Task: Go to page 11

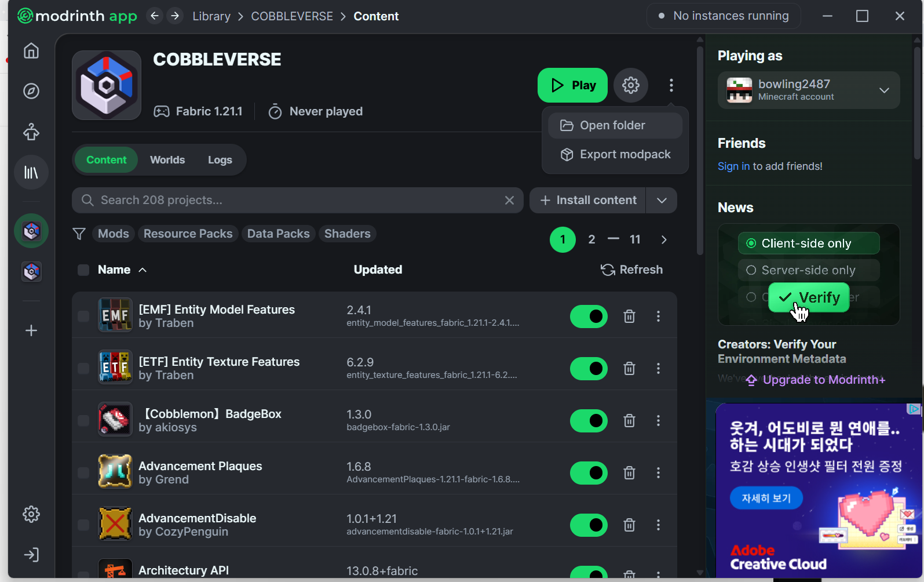Action: (635, 239)
